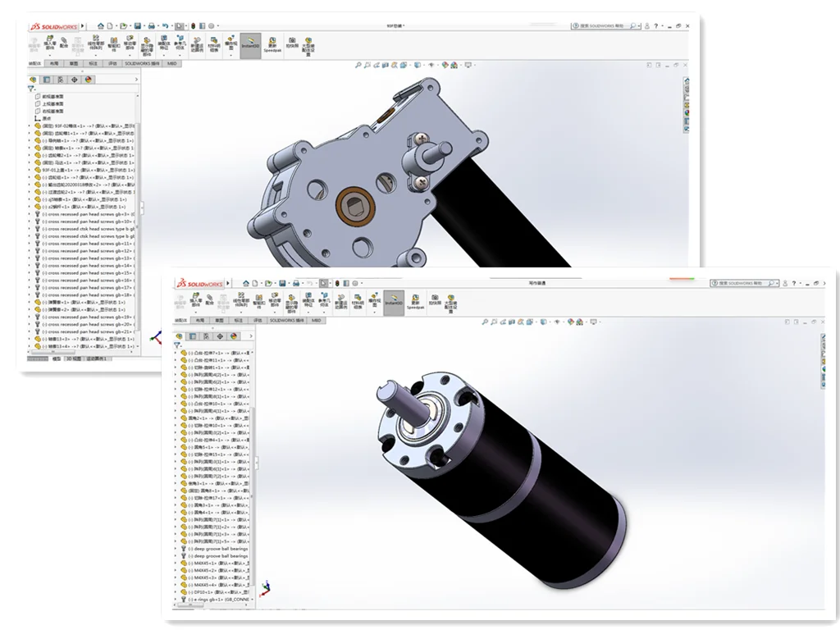Click user account icon in front window
This screenshot has width=840, height=630.
tap(785, 283)
